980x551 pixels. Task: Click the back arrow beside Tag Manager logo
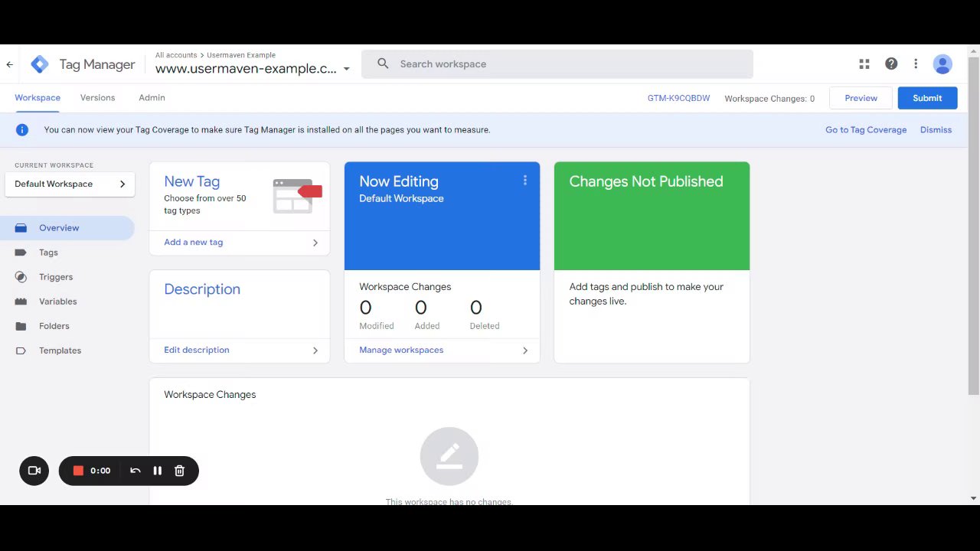pyautogui.click(x=10, y=65)
